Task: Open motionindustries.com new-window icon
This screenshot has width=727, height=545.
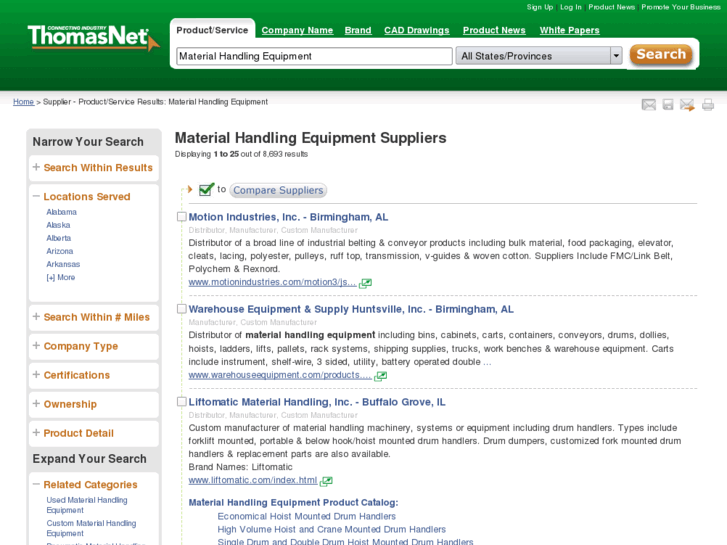Action: coord(366,283)
